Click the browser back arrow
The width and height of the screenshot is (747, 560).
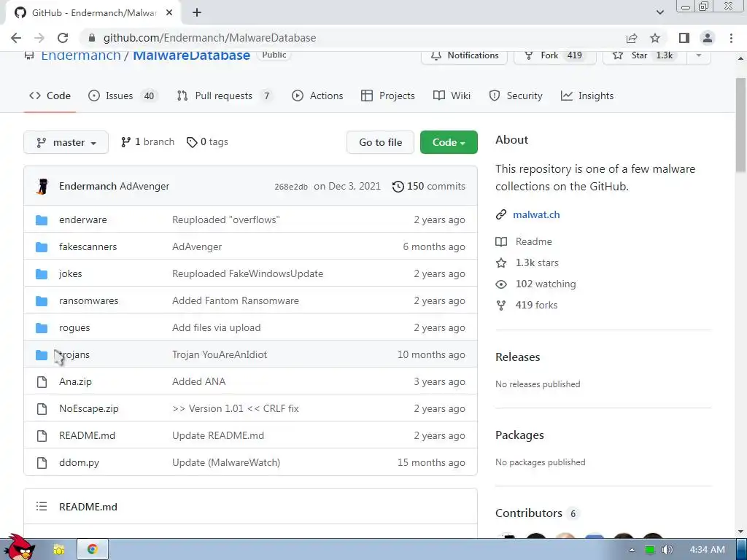[x=16, y=38]
